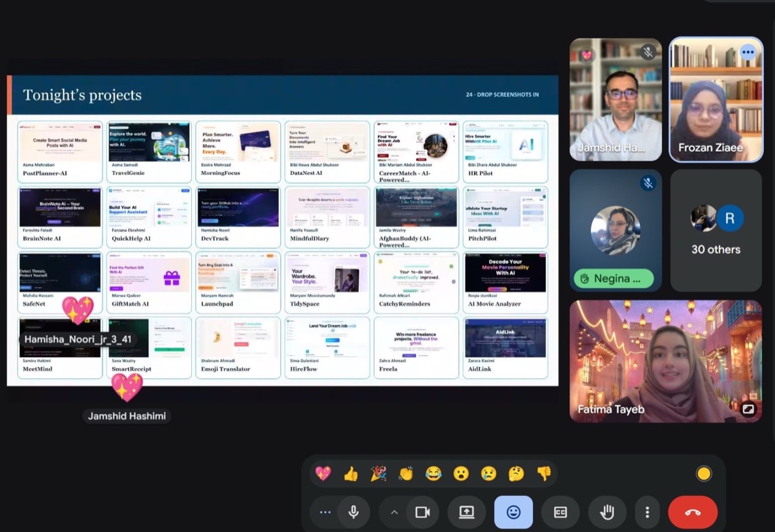Turn on closed captions
The width and height of the screenshot is (775, 532).
561,512
